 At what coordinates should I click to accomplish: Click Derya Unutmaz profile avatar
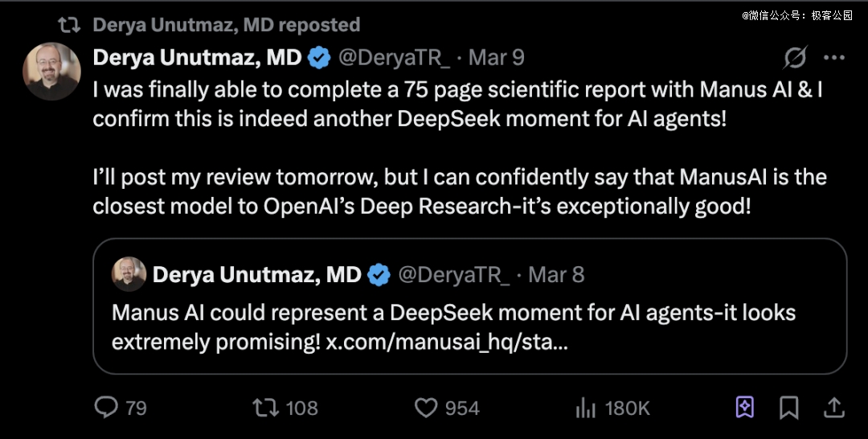tap(51, 71)
